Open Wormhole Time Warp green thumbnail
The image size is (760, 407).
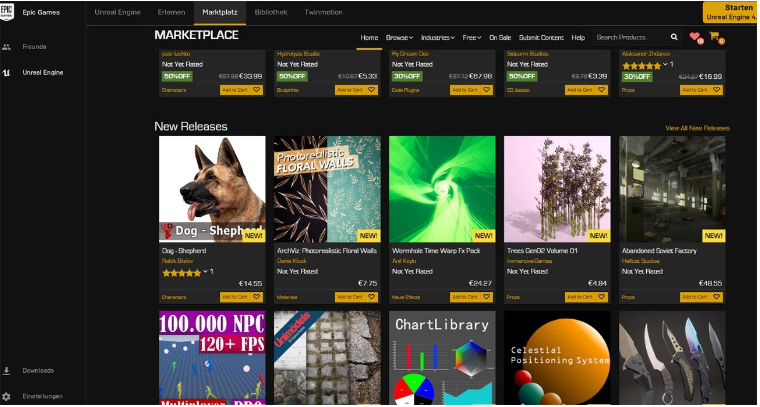[442, 189]
